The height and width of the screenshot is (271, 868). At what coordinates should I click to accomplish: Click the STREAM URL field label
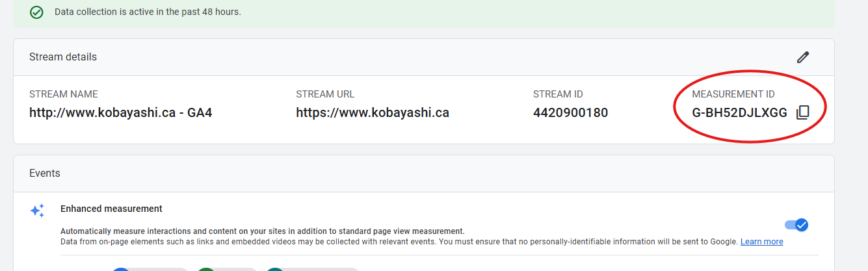coord(325,94)
